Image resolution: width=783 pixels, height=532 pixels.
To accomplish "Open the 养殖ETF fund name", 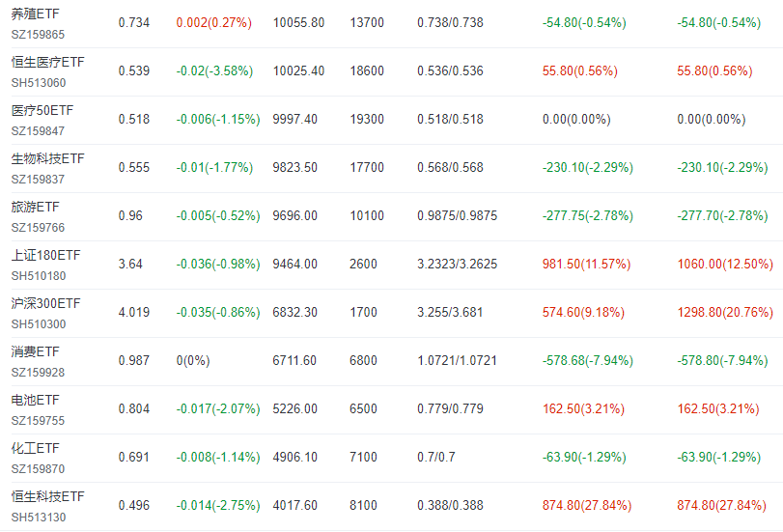I will tap(35, 14).
